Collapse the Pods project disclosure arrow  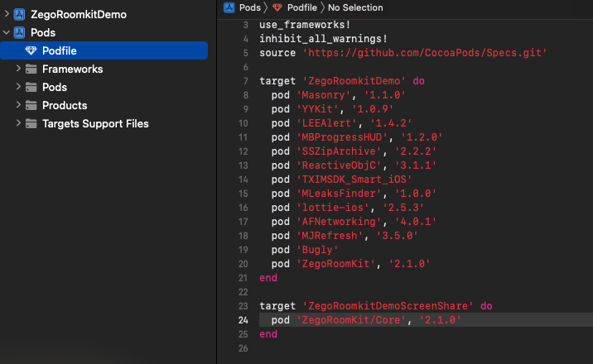coord(7,32)
